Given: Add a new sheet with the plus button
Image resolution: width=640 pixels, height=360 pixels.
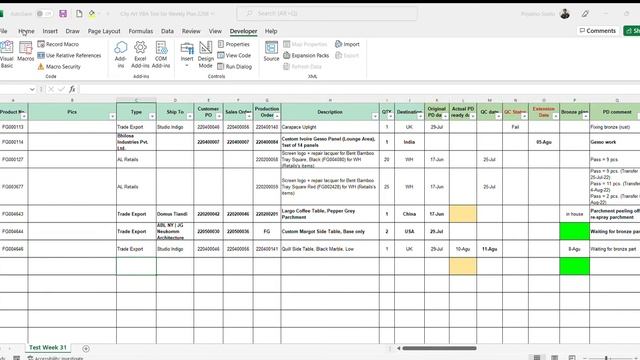Looking at the screenshot, I should coord(86,349).
